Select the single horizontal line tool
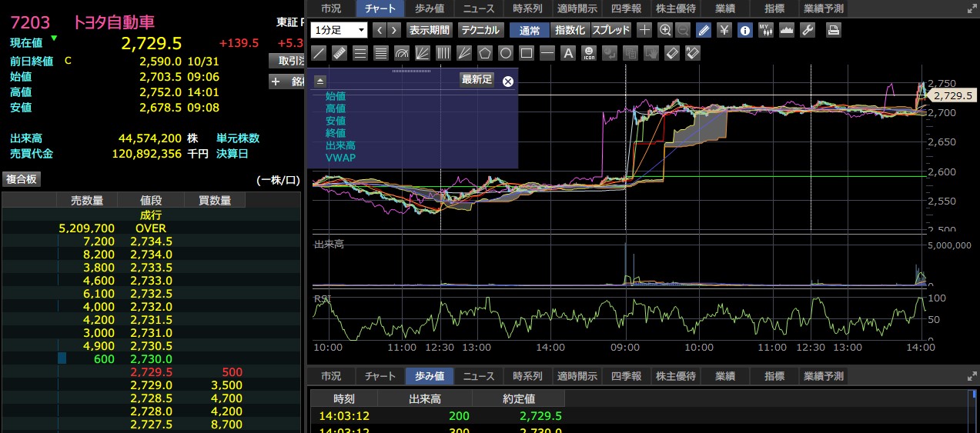 click(x=547, y=53)
